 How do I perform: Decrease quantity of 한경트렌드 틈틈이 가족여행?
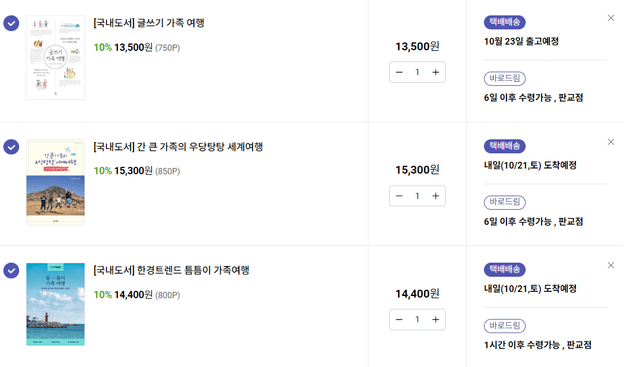point(399,320)
